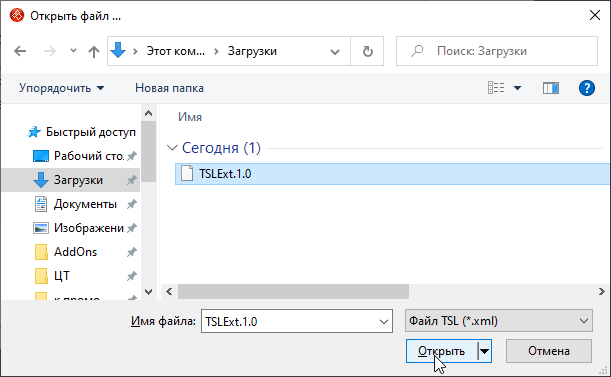Click the horizontal scrollbar right arrow

point(601,291)
